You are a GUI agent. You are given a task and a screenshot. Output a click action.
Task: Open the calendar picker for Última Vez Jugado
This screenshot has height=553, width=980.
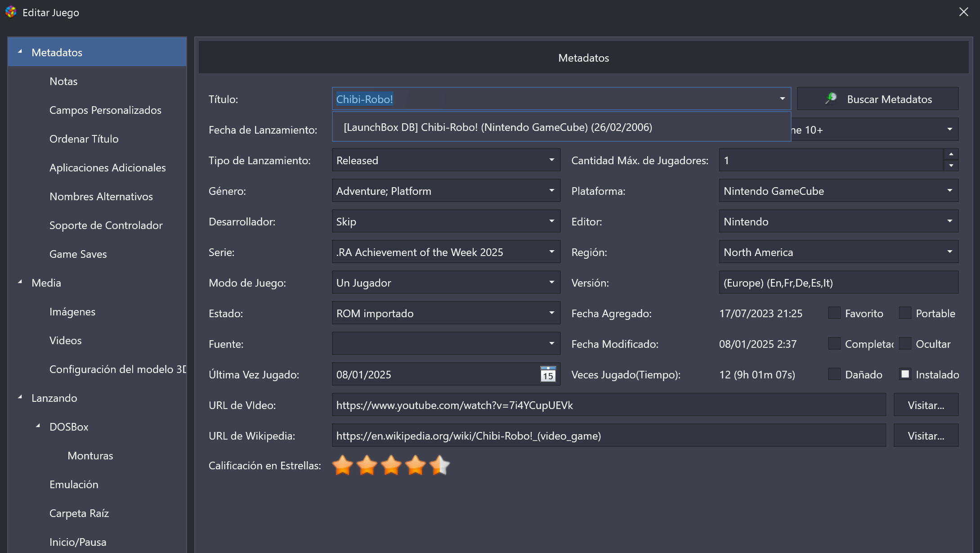tap(548, 374)
